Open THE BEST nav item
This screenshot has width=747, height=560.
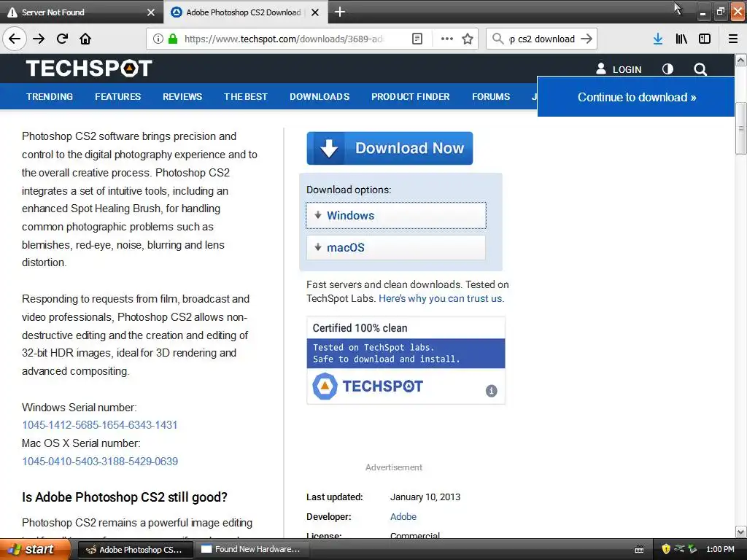[x=246, y=97]
